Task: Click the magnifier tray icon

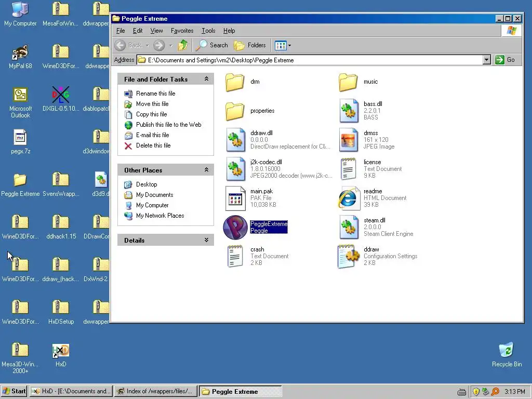Action: click(495, 392)
